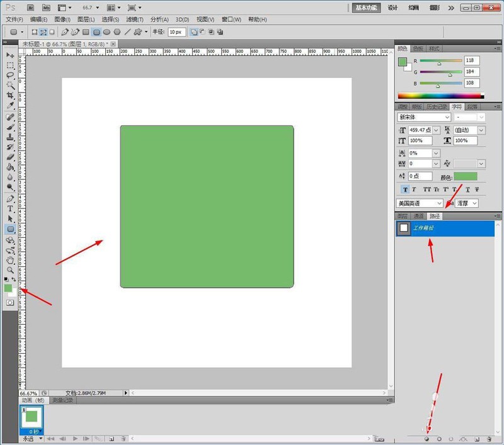Open the 滤镜(T) menu
This screenshot has width=504, height=445.
135,20
